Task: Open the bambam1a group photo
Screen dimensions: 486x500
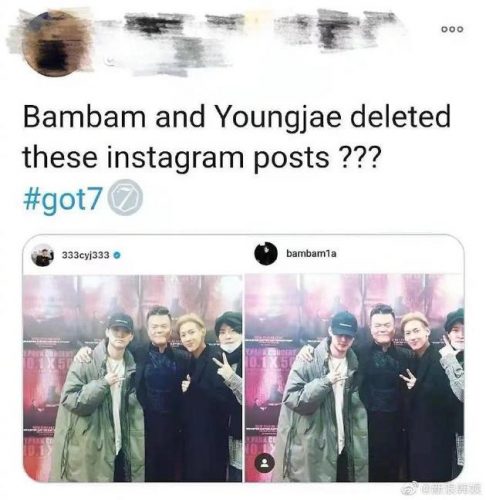Action: point(354,378)
